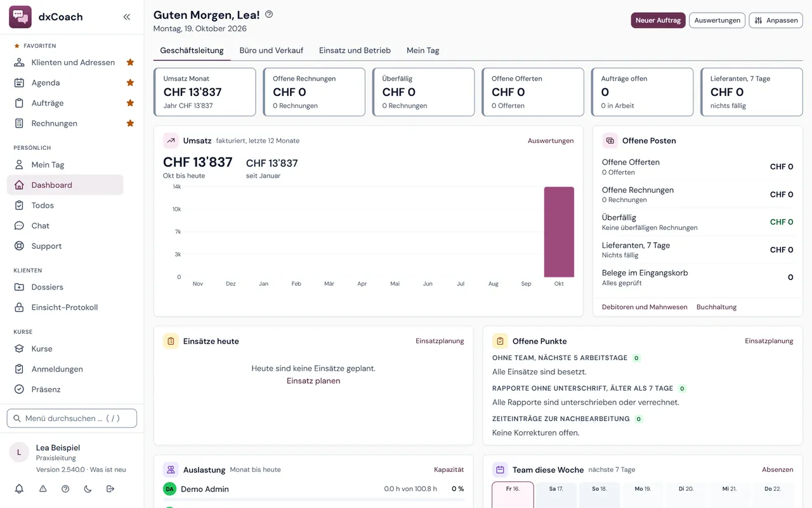Log out using the exit icon
Screen dimensions: 812x508
(x=110, y=489)
